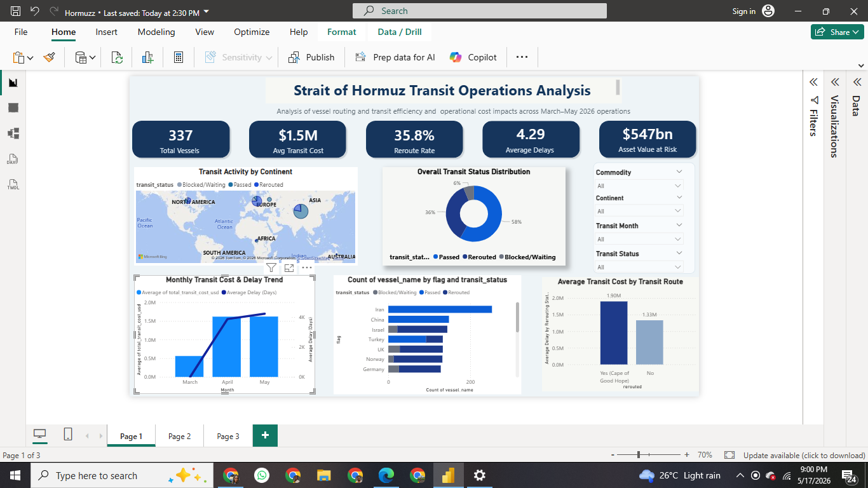The height and width of the screenshot is (488, 868).
Task: Expand the Visualizations pane chevrons
Action: click(x=835, y=83)
